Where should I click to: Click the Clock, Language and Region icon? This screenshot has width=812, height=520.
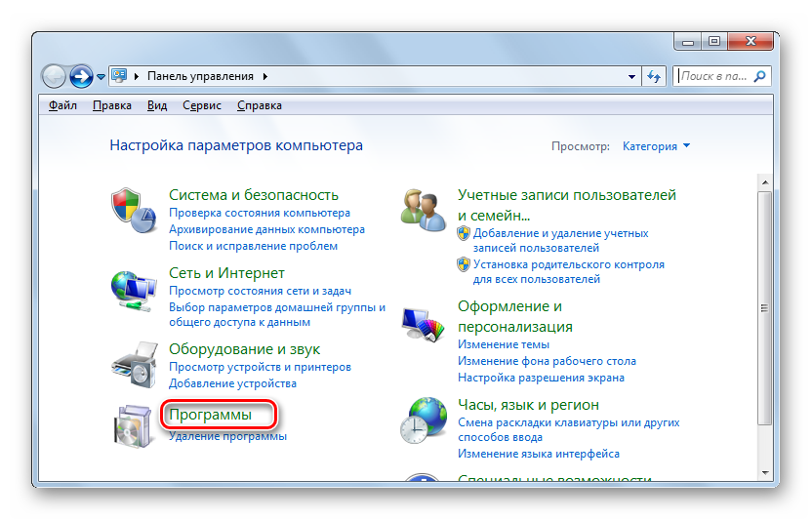(x=423, y=420)
